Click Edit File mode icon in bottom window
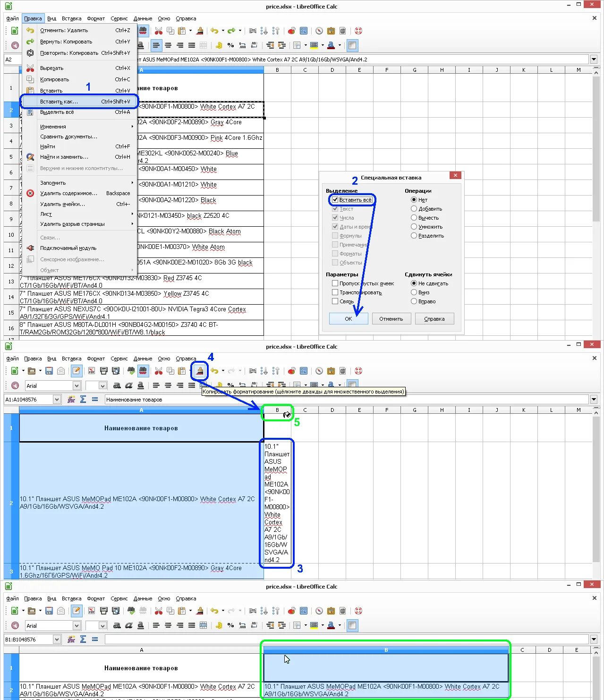 point(77,611)
